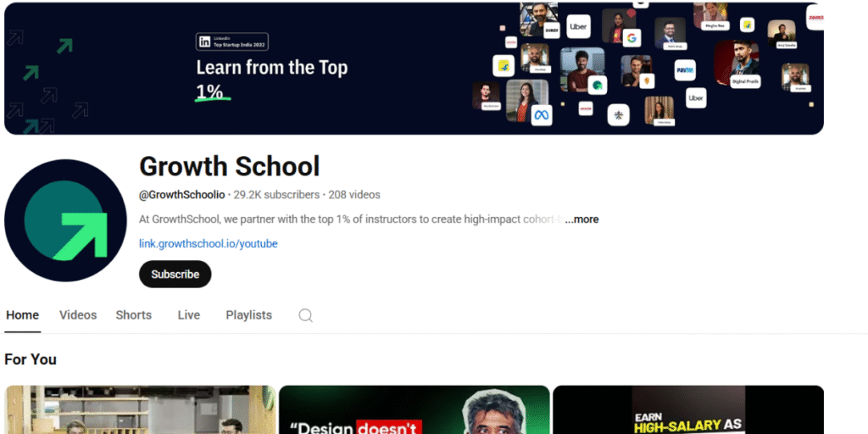This screenshot has height=434, width=868.
Task: Open the "Earn High-Salary As" video thumbnail
Action: pyautogui.click(x=688, y=409)
